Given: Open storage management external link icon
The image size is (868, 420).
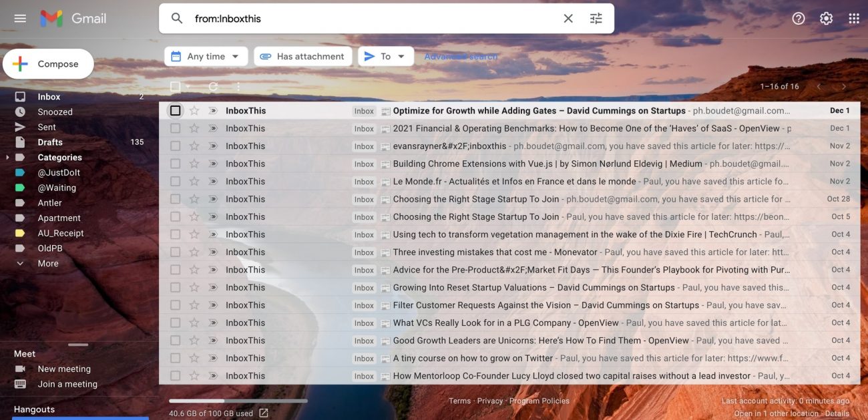Looking at the screenshot, I should point(264,413).
